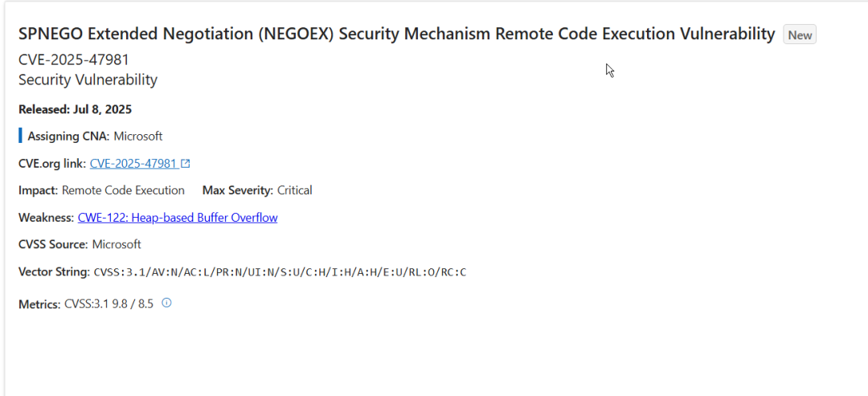This screenshot has height=396, width=868.
Task: Click the blue bar marker beside Assigning CNA
Action: [x=20, y=136]
